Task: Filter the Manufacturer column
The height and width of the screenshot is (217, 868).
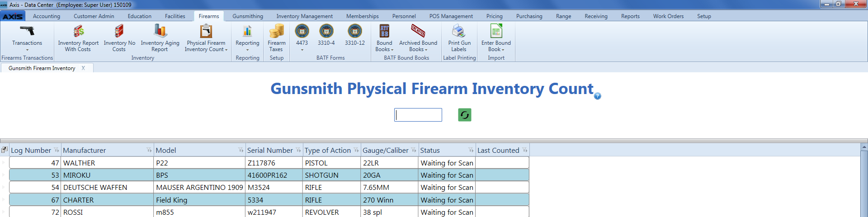Action: (x=149, y=150)
